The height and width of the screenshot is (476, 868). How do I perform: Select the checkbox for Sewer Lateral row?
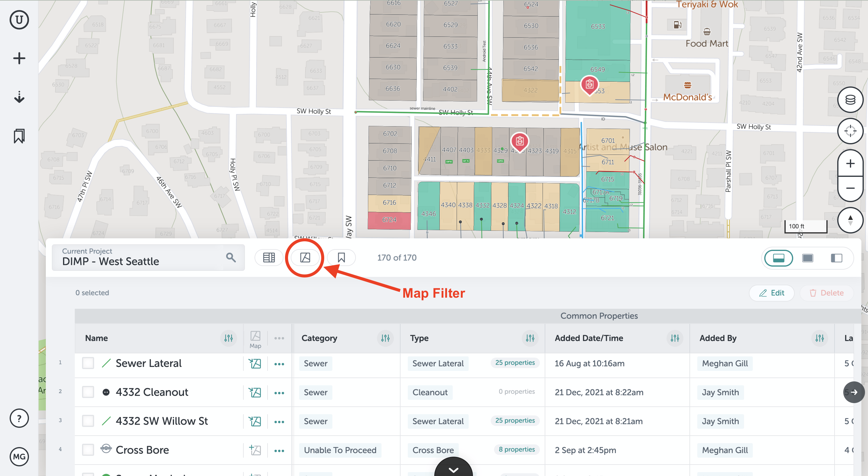(x=88, y=363)
